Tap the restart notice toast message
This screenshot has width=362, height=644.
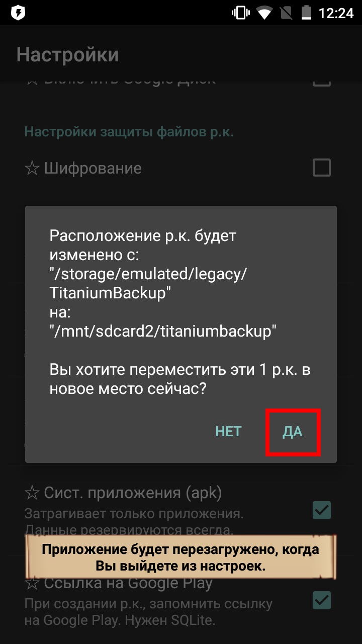click(180, 557)
